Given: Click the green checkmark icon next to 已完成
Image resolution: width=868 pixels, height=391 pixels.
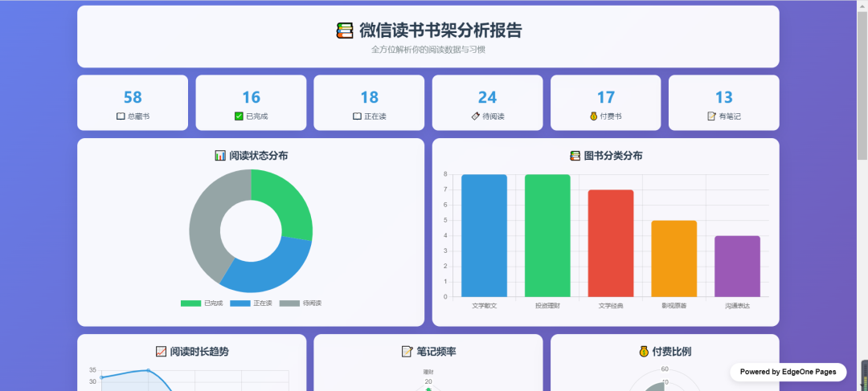Looking at the screenshot, I should [x=240, y=116].
